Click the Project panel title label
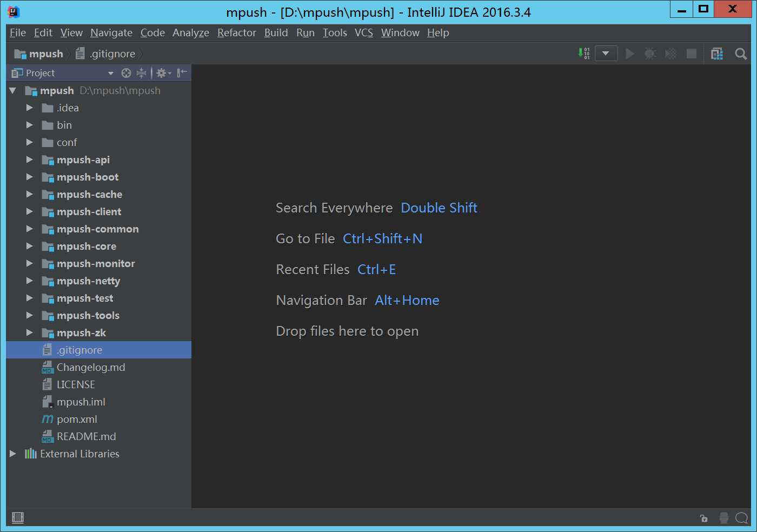757x532 pixels. (40, 73)
